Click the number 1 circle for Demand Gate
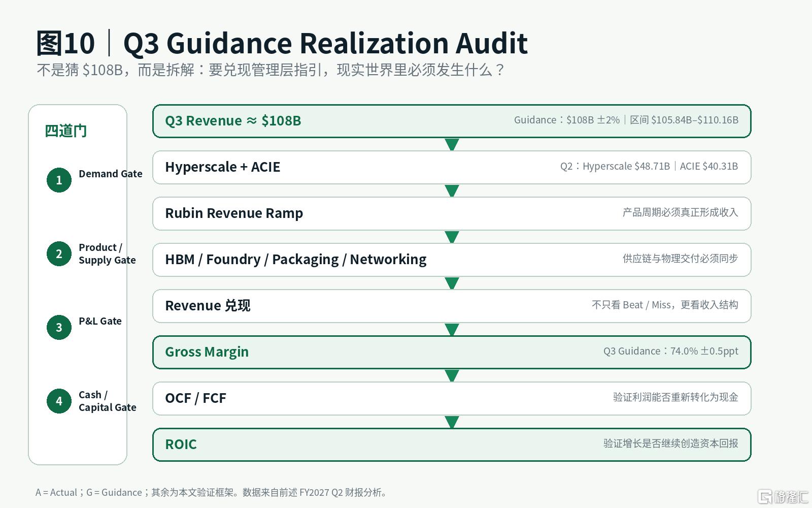The image size is (812, 508). [59, 180]
